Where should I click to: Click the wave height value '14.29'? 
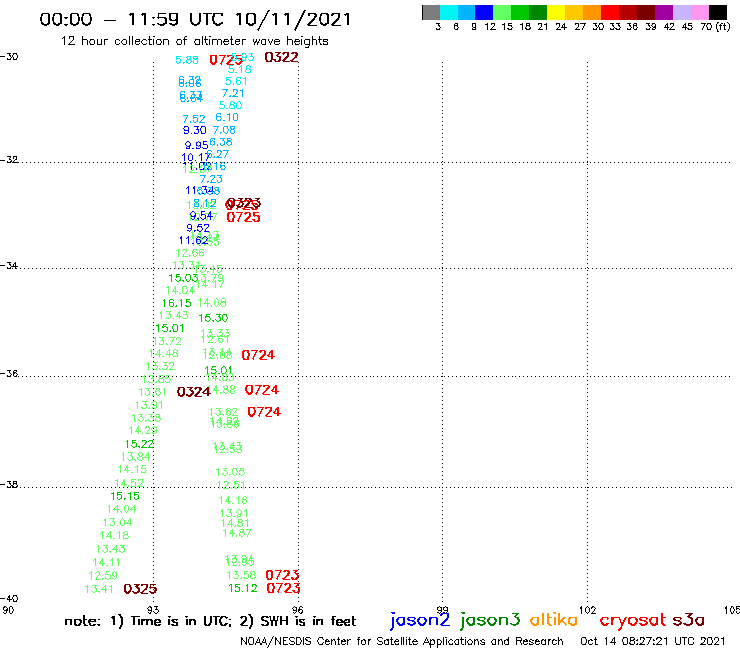[x=143, y=431]
